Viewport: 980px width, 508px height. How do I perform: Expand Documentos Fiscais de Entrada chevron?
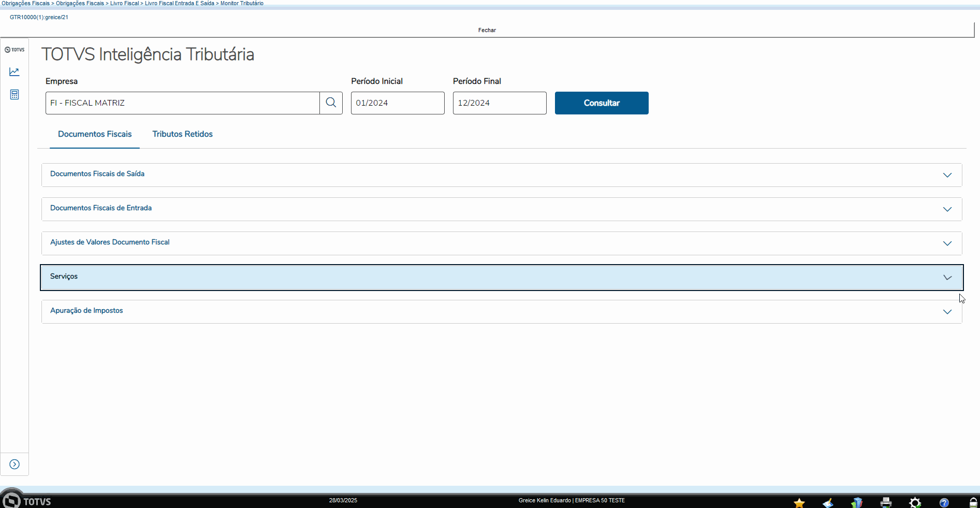point(947,209)
